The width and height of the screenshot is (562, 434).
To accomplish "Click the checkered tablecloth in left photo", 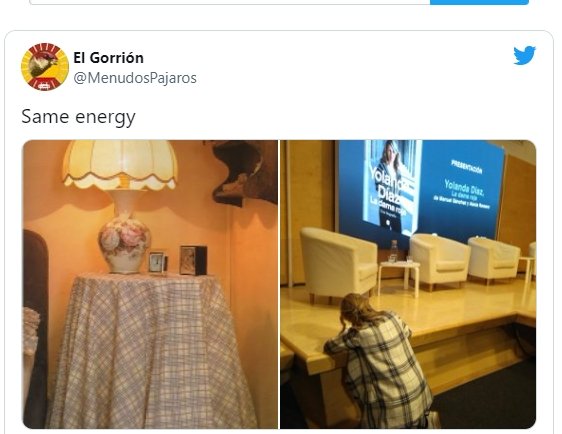I will (151, 351).
